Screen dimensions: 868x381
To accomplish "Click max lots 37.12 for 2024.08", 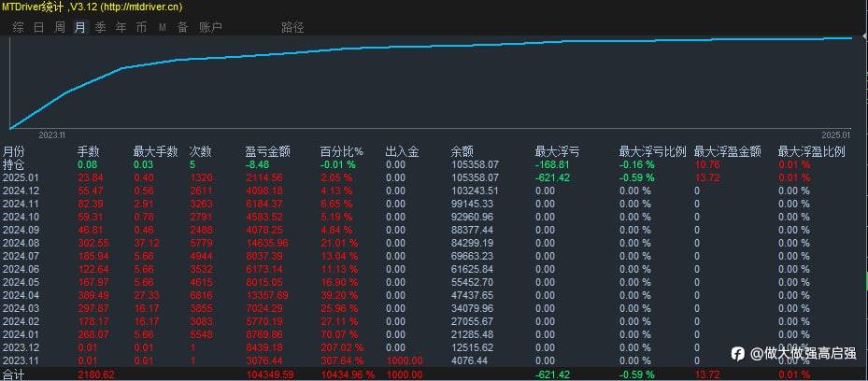I will click(x=146, y=243).
